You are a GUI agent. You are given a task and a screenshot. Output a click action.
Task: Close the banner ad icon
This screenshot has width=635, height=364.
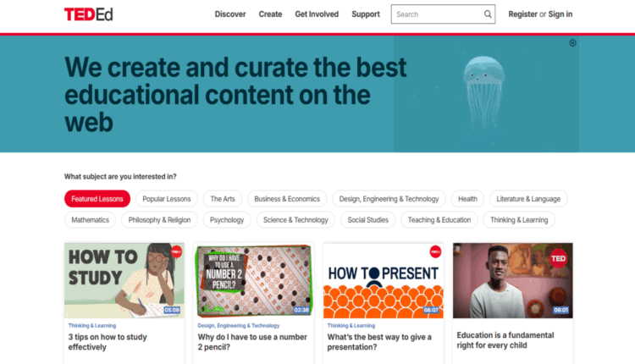point(572,42)
